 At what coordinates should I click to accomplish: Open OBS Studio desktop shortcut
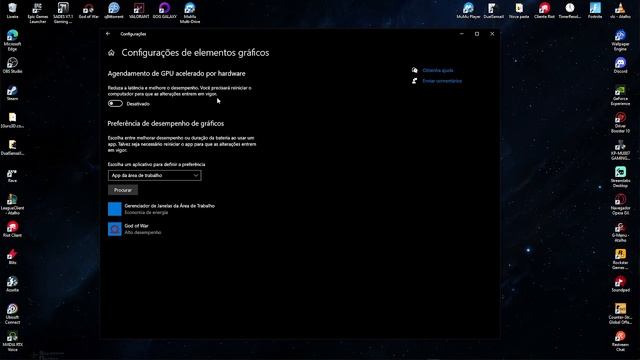pos(12,66)
